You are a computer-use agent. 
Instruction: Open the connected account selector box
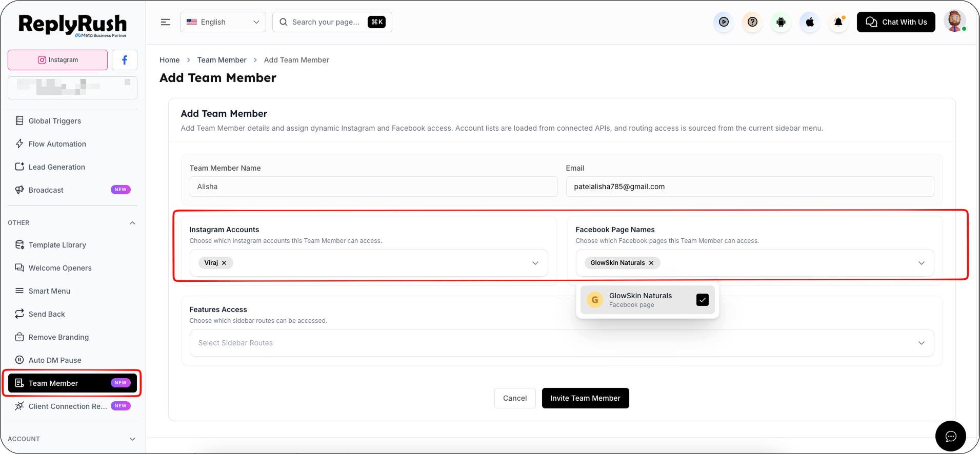(72, 88)
